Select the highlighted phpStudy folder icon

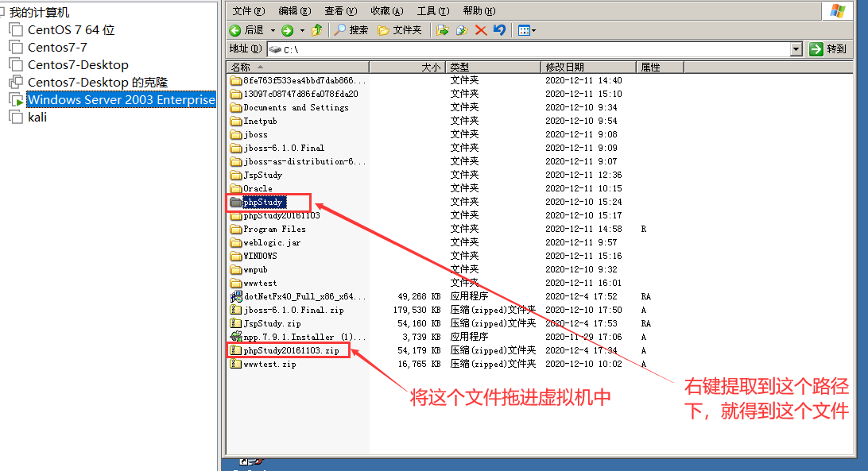tap(236, 202)
